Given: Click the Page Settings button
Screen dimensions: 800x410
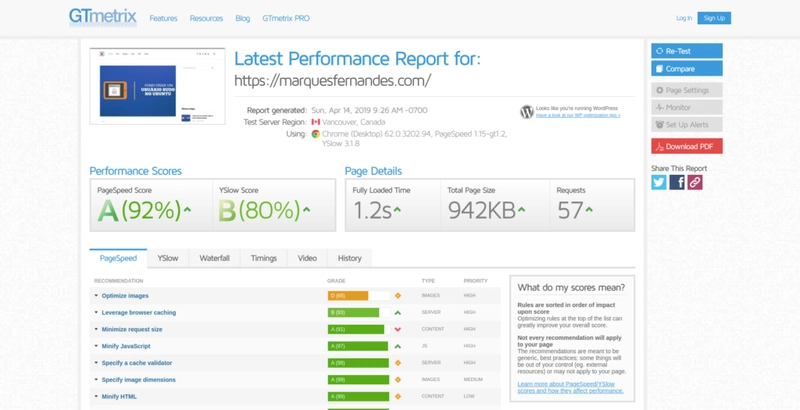Looking at the screenshot, I should [687, 90].
